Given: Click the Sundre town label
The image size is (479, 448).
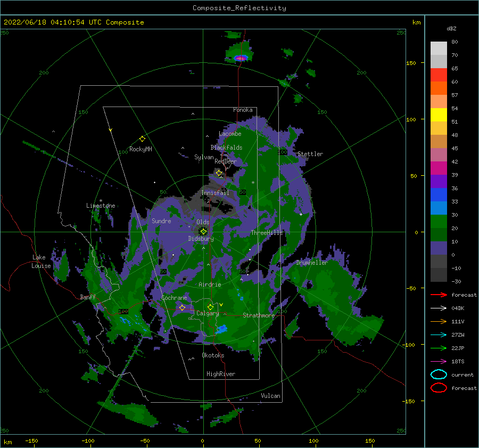Looking at the screenshot, I should [161, 221].
